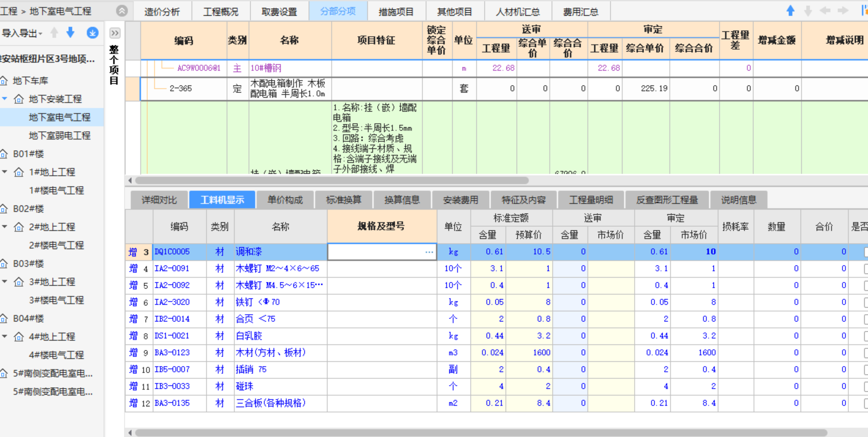Click the upper table horizontal scrollbar thumb
Screen dimensions: 868x437
pos(332,180)
